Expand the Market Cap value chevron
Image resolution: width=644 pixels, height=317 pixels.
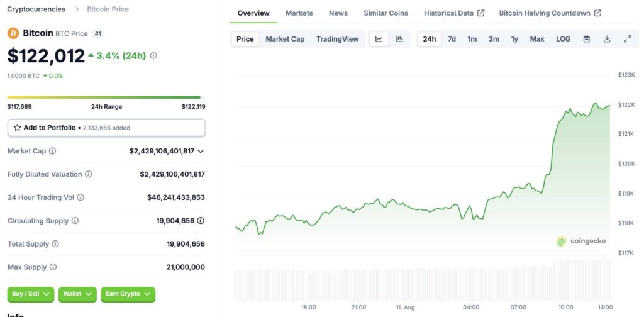tap(201, 151)
